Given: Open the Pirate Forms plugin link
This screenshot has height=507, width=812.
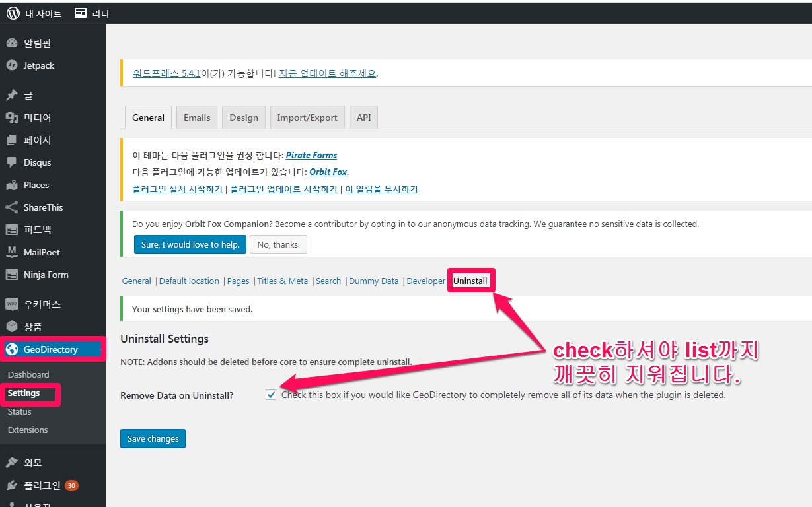Looking at the screenshot, I should (311, 155).
